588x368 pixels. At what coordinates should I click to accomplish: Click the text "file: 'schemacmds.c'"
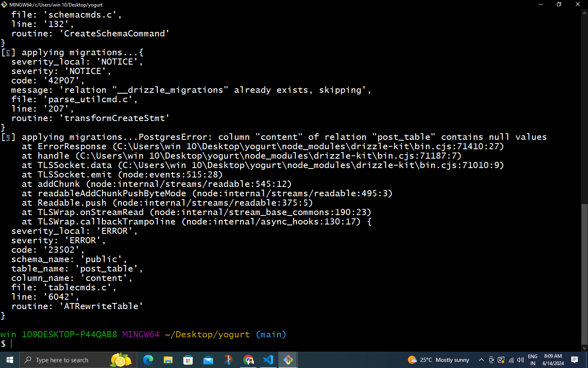tap(67, 15)
